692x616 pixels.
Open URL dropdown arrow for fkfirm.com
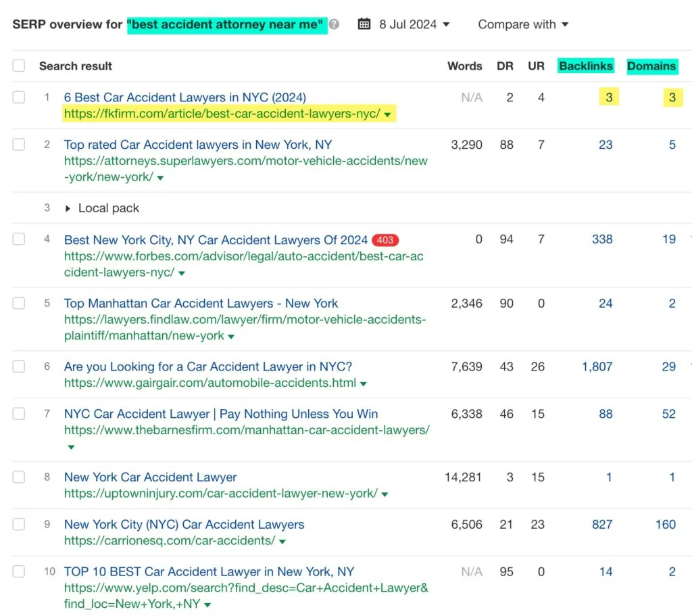387,115
